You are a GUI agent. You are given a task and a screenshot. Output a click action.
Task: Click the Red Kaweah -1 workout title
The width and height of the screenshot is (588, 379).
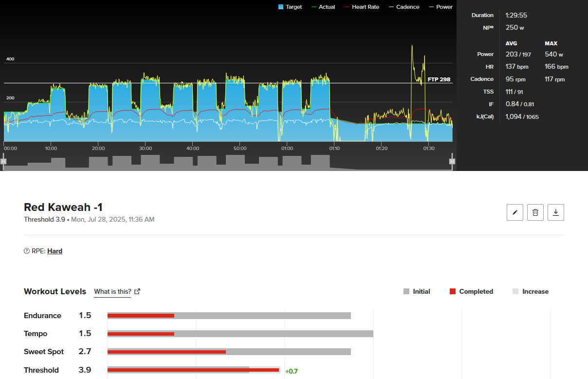(63, 207)
